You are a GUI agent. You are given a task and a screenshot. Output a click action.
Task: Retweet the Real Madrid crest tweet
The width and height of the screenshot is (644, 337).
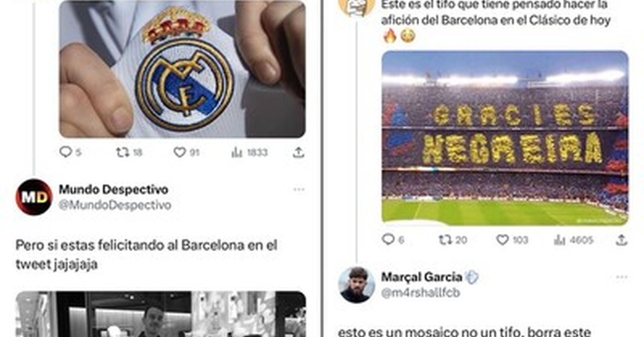point(129,152)
